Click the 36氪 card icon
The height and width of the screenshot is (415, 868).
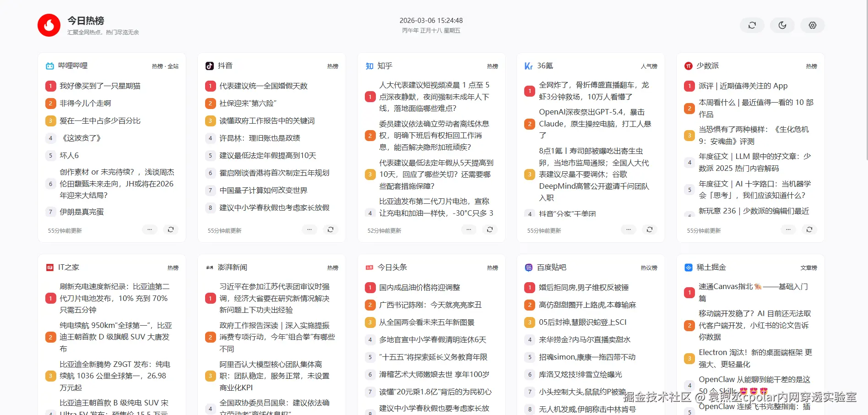coord(529,66)
